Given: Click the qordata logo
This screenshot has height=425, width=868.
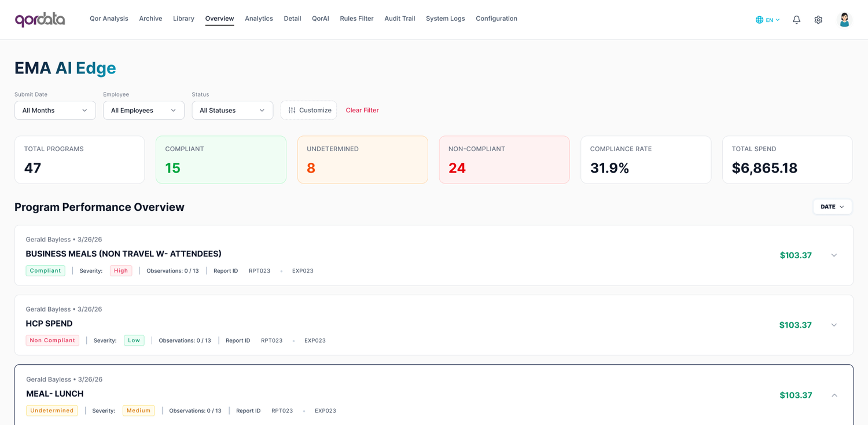Looking at the screenshot, I should [x=40, y=19].
